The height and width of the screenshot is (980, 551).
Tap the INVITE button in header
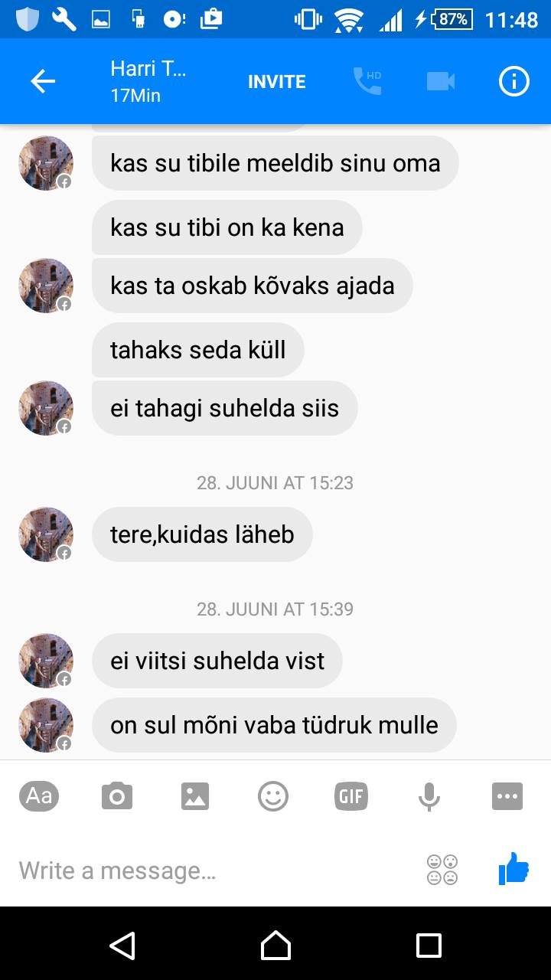click(x=276, y=82)
